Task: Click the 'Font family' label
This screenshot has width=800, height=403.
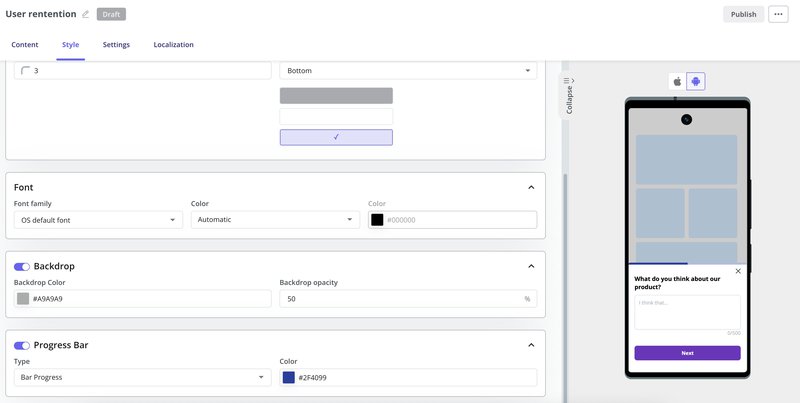Action: (x=33, y=204)
